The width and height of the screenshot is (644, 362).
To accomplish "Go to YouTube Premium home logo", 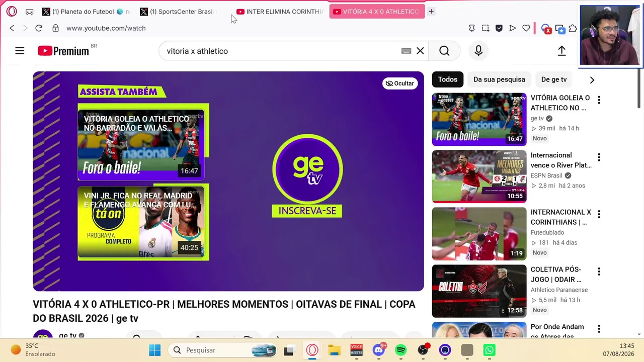I will (63, 51).
